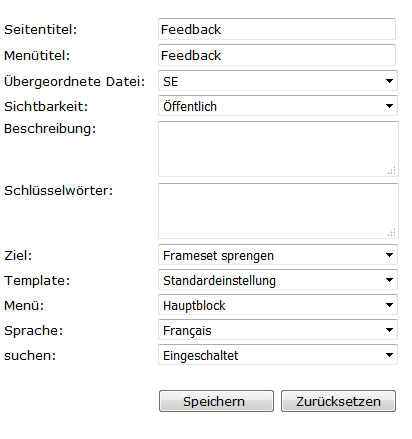Image resolution: width=412 pixels, height=439 pixels.
Task: Click inside the Beschreibung text area
Action: coord(278,149)
